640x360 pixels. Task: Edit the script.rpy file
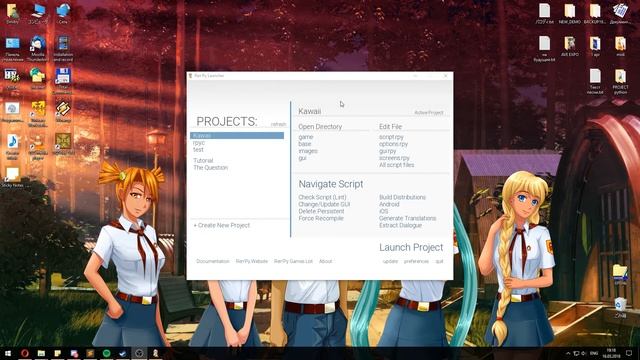pyautogui.click(x=391, y=137)
